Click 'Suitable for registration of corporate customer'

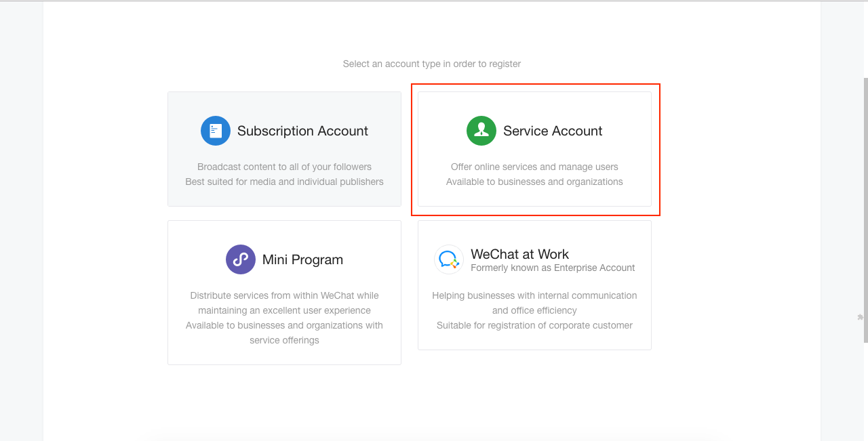(x=534, y=325)
